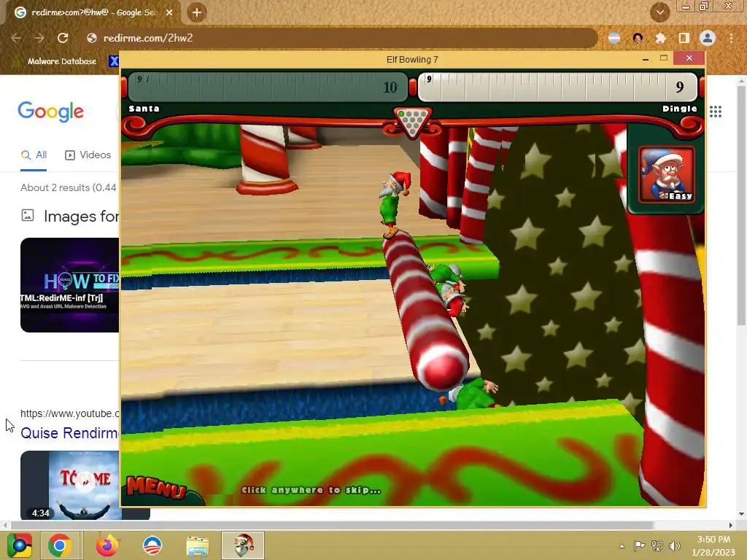This screenshot has width=747, height=560.
Task: Click Dingle's total score 9
Action: coord(680,87)
